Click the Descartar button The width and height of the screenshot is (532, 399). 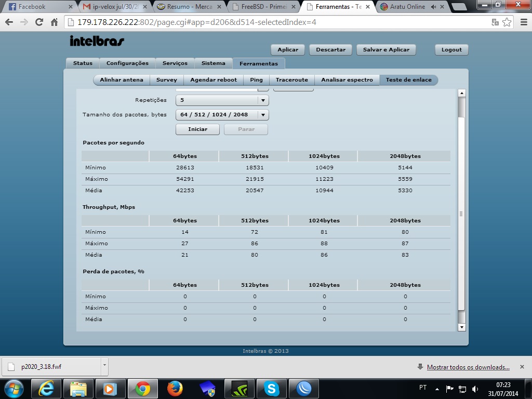coord(331,49)
